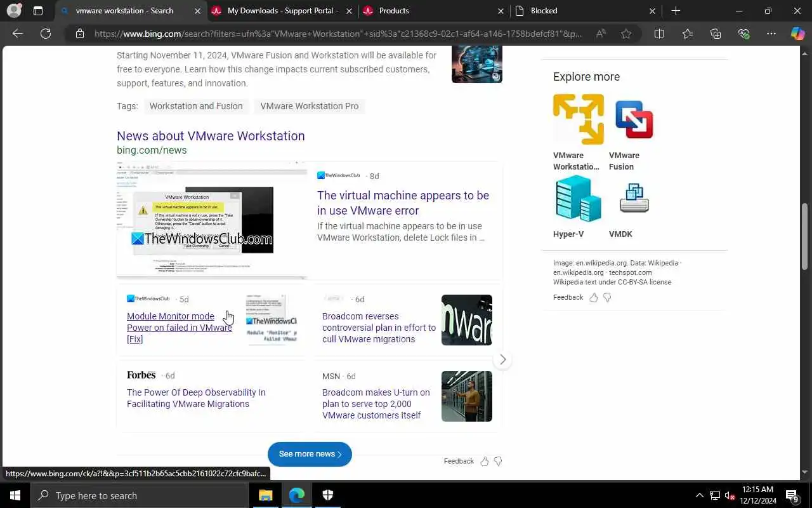Viewport: 812px width, 508px height.
Task: Close the vmware workstation search tab
Action: [x=197, y=11]
